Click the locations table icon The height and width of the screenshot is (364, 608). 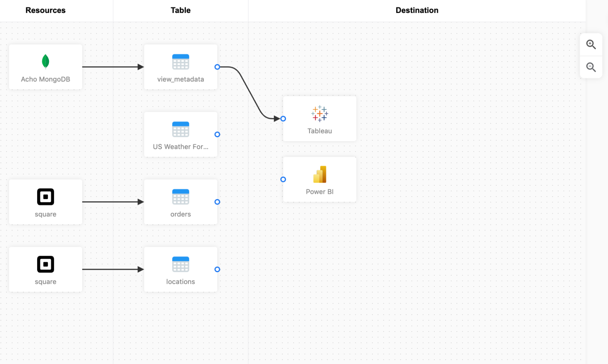click(x=180, y=264)
